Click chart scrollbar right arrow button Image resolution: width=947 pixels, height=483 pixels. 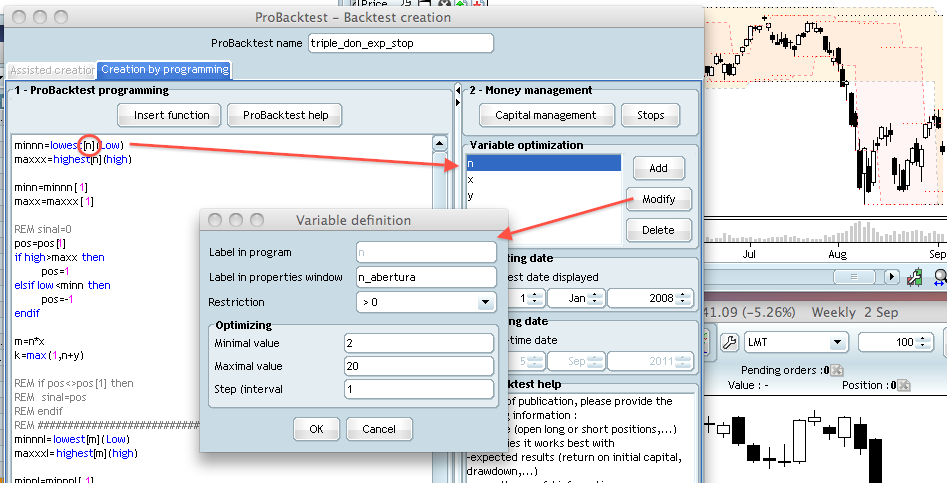[891, 277]
